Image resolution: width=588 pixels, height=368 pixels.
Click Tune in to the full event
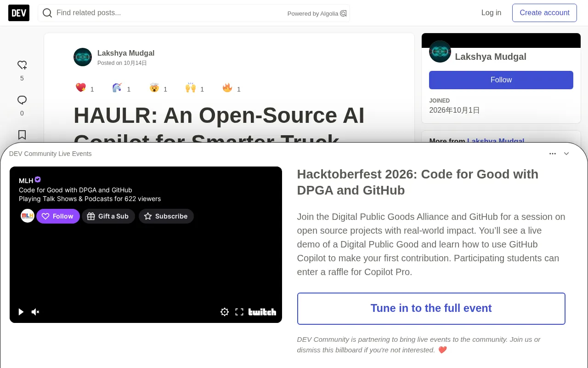click(x=431, y=309)
